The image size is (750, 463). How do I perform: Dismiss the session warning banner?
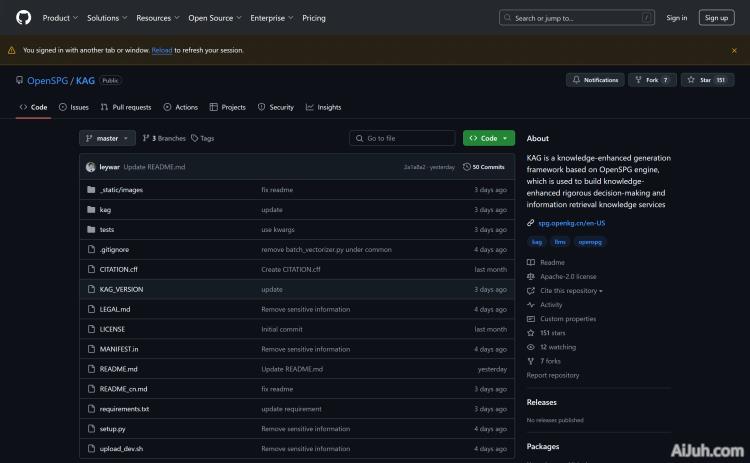point(733,50)
